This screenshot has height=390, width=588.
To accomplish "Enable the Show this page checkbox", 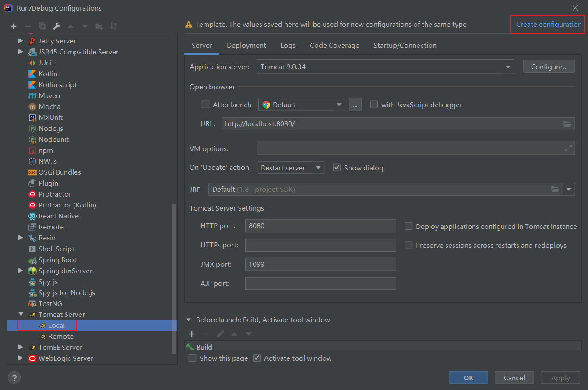I will tap(192, 358).
